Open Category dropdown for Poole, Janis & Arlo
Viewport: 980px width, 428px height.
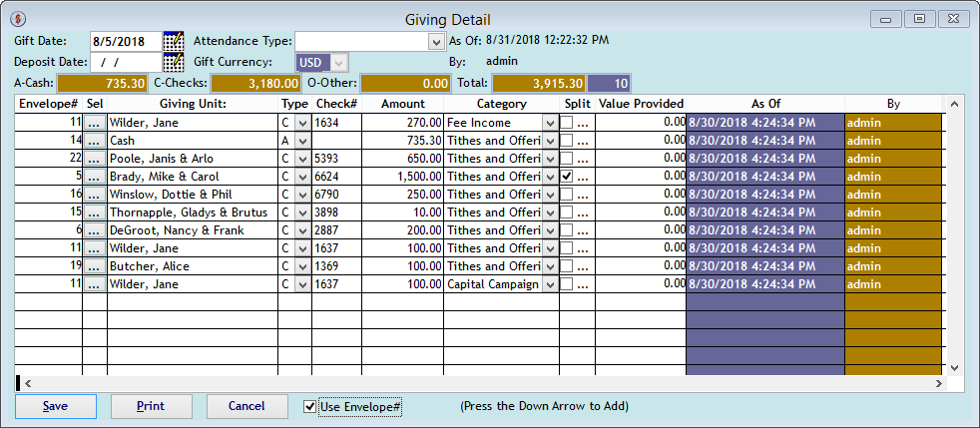coord(550,159)
